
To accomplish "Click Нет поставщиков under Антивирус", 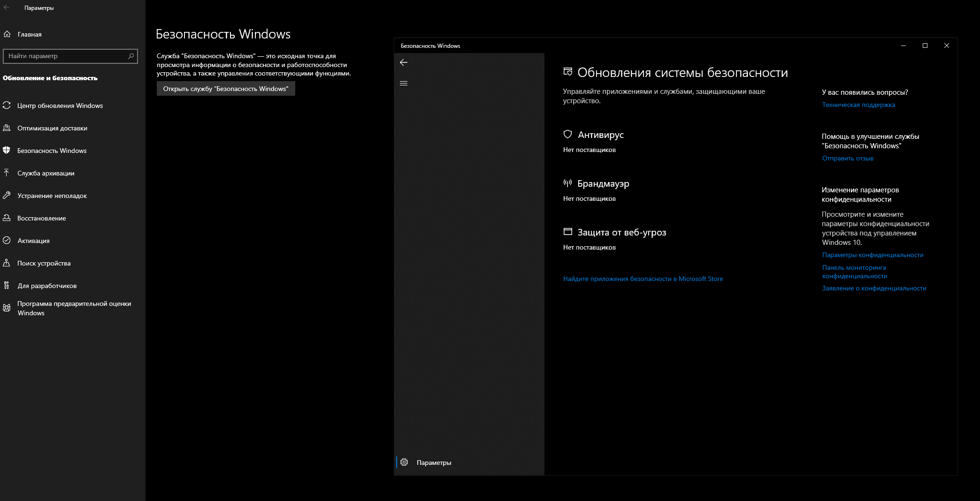I will click(590, 150).
